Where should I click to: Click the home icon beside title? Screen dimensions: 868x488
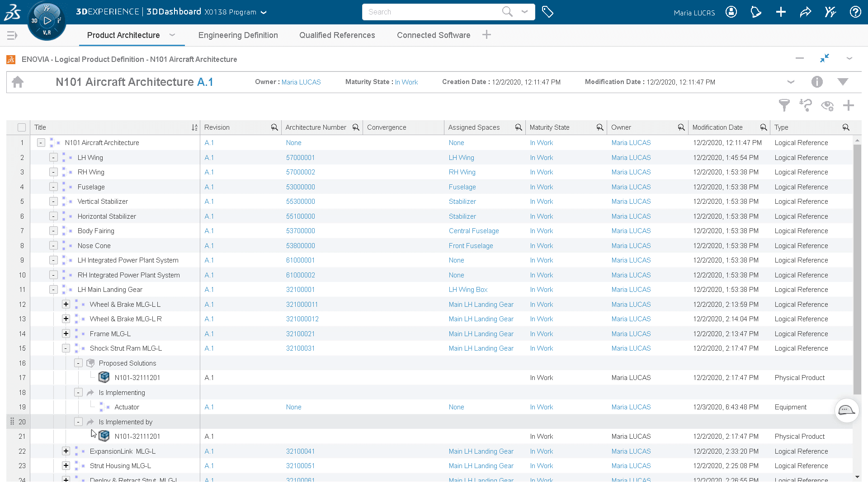point(18,82)
